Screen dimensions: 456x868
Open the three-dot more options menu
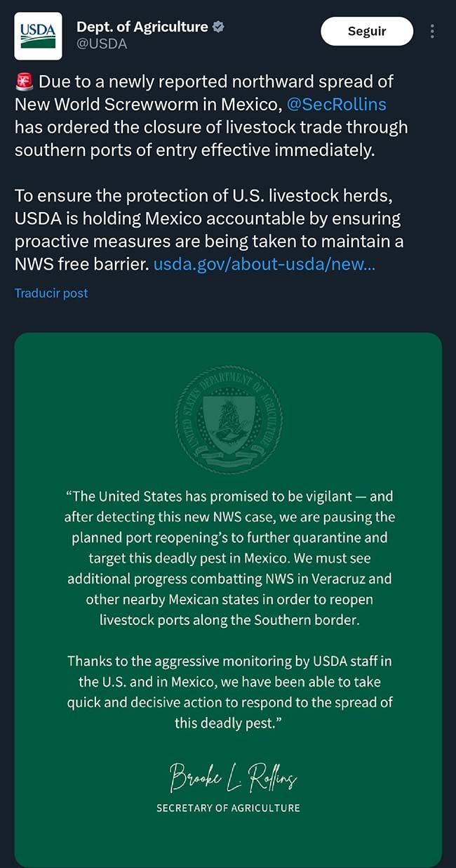point(432,32)
